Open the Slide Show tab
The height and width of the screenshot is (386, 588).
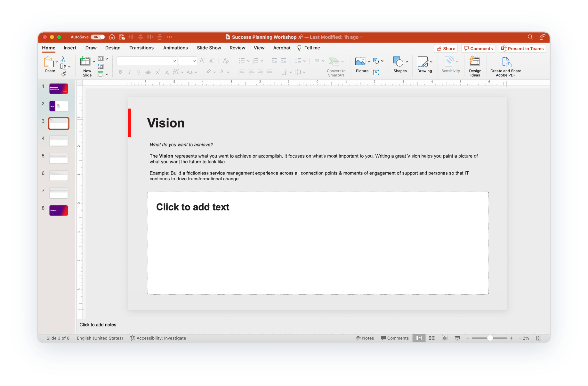tap(209, 48)
